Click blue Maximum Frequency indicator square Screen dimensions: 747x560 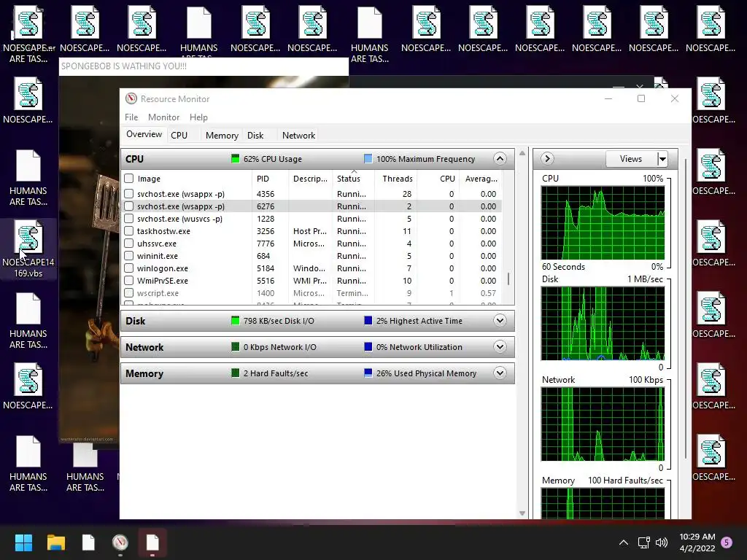coord(368,158)
